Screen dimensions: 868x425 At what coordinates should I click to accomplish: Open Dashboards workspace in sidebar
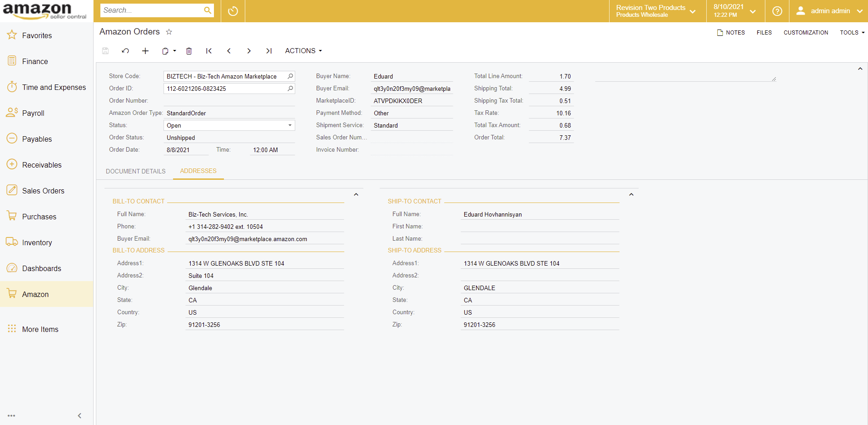[x=46, y=268]
